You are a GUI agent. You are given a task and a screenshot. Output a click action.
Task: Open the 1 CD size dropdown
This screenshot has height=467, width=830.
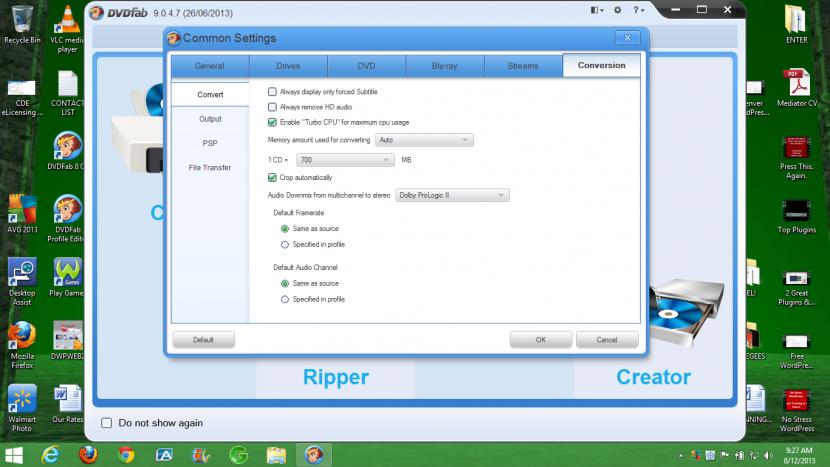point(345,160)
